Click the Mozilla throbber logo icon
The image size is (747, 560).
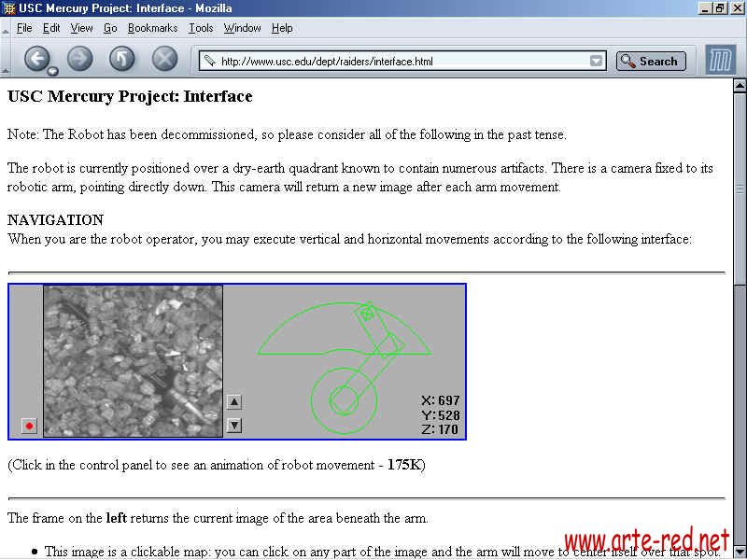click(720, 60)
